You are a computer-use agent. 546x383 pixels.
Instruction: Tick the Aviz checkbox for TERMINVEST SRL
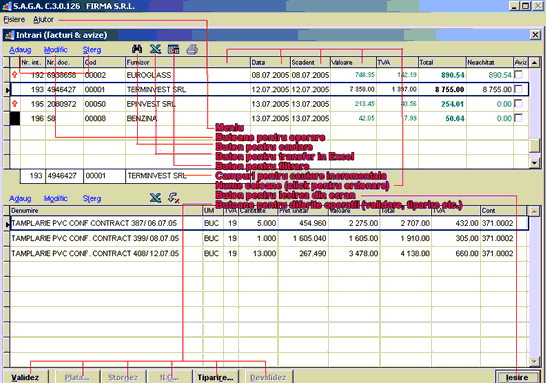click(519, 89)
